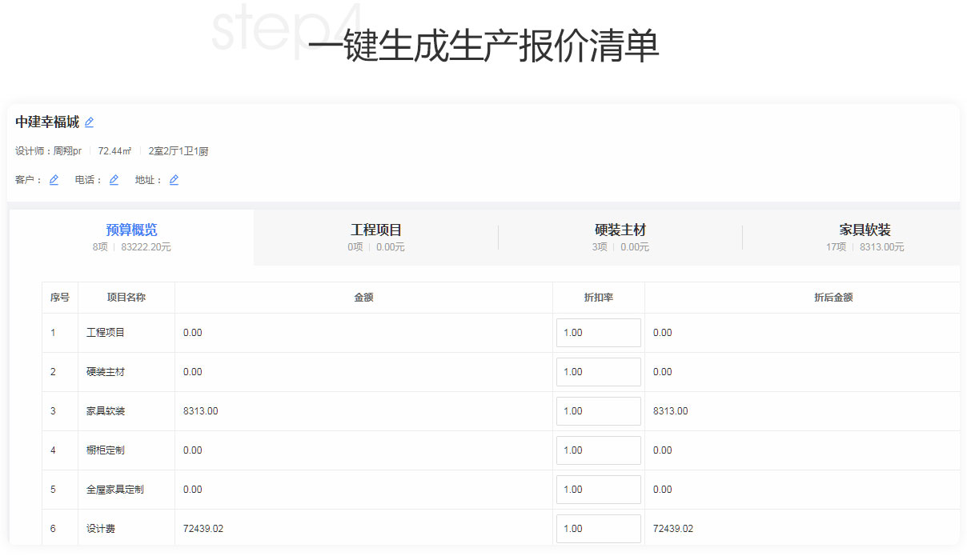Viewport: 967px width, 560px height.
Task: Edit the 客户 customer name field icon
Action: [54, 180]
